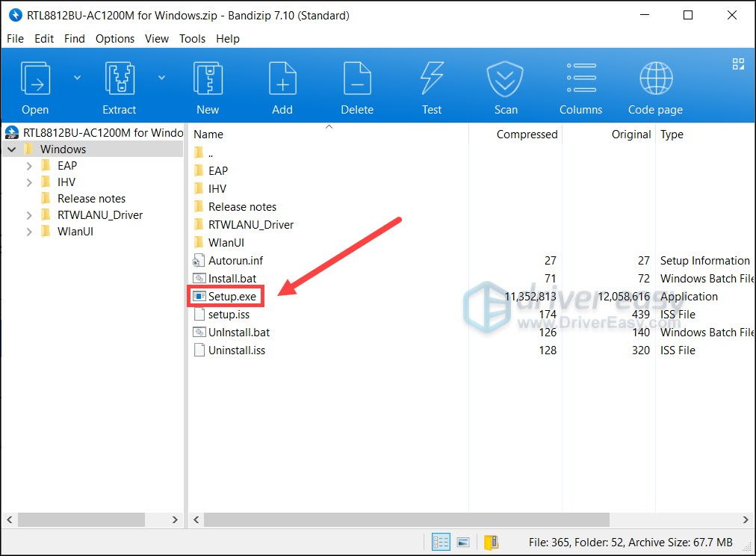This screenshot has width=756, height=556.
Task: Switch to image preview view icon
Action: click(463, 543)
